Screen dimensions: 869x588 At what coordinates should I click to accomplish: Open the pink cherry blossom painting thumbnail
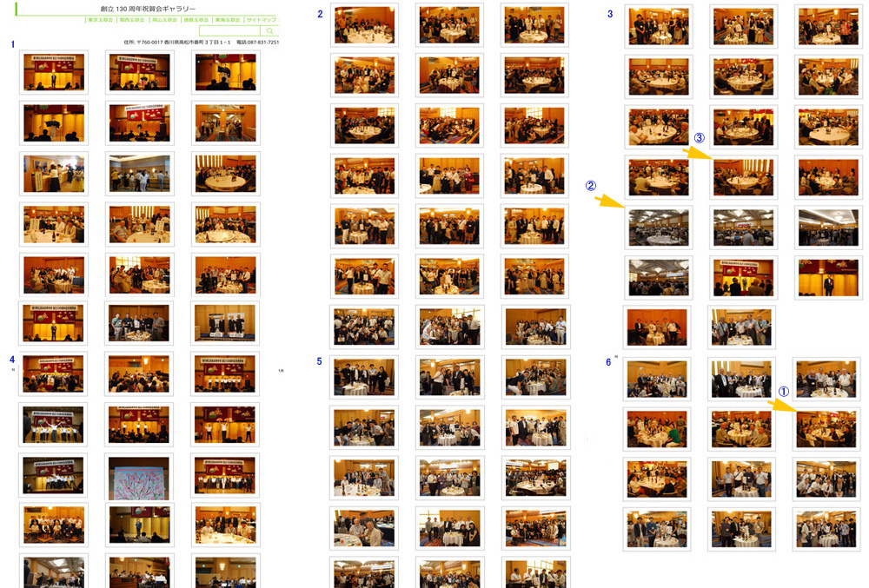coord(139,477)
